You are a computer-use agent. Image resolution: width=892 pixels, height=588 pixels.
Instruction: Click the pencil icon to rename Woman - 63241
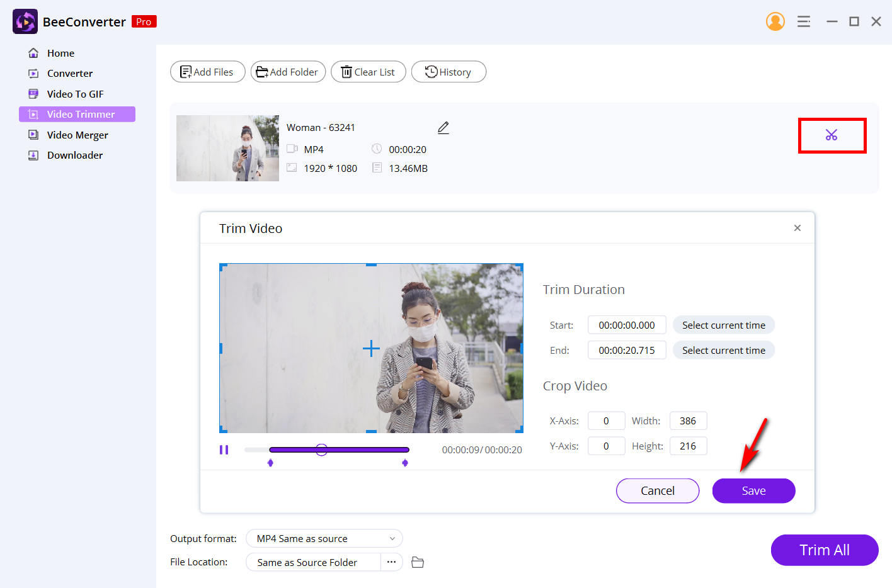[443, 127]
